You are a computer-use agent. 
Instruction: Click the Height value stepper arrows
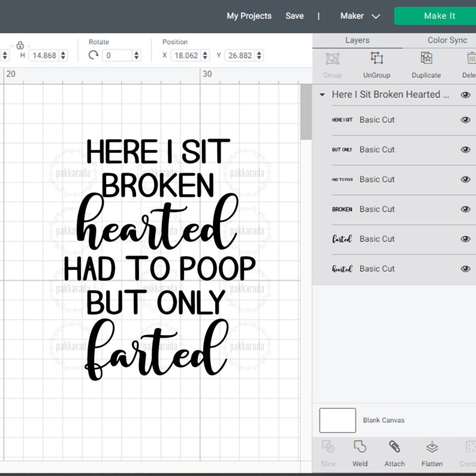[x=63, y=55]
